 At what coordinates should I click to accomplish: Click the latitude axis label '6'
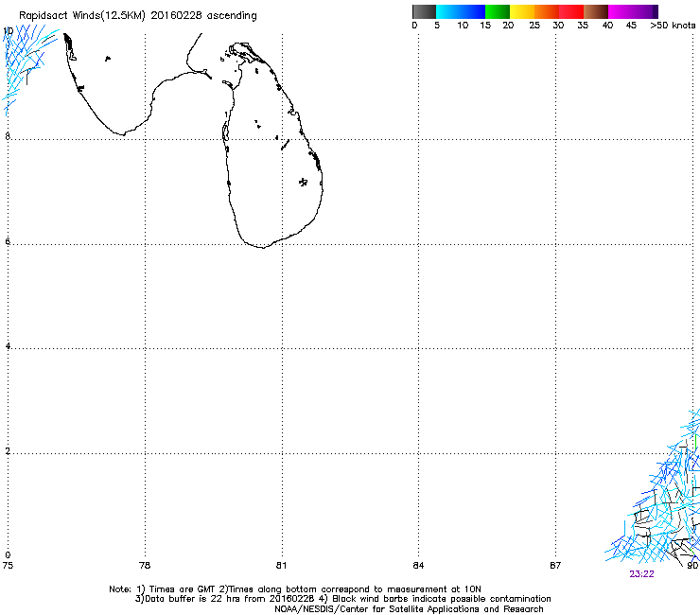[8, 241]
